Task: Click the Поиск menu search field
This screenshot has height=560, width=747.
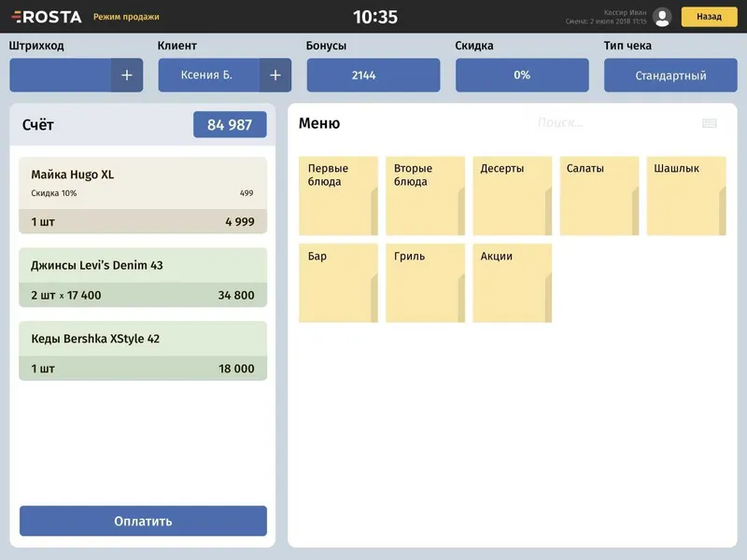Action: tap(614, 123)
